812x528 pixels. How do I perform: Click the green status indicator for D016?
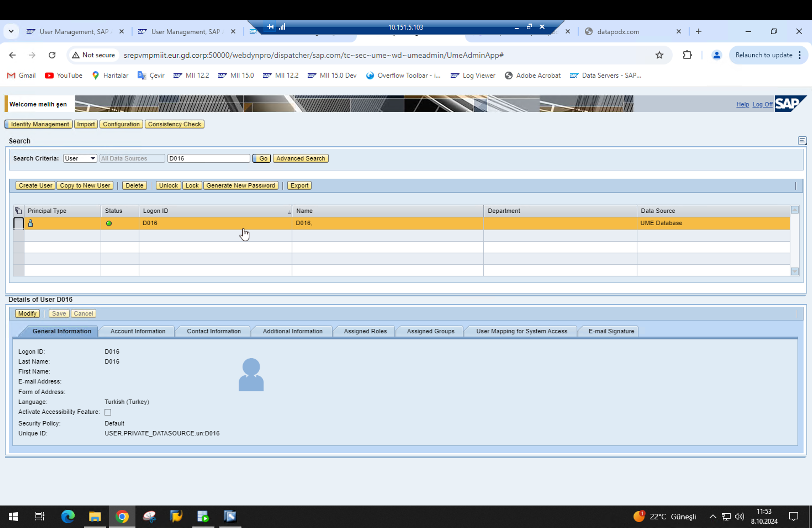(109, 223)
